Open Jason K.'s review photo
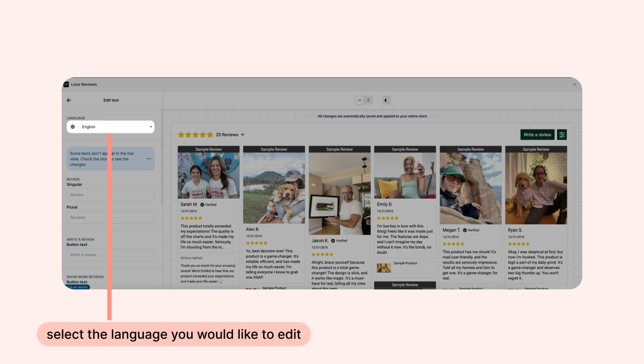Screen dimensions: 644x364 340,194
